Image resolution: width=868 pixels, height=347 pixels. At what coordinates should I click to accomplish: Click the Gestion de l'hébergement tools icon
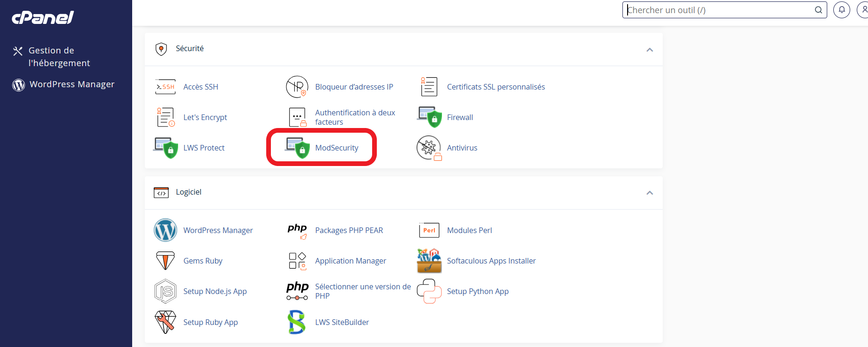18,51
